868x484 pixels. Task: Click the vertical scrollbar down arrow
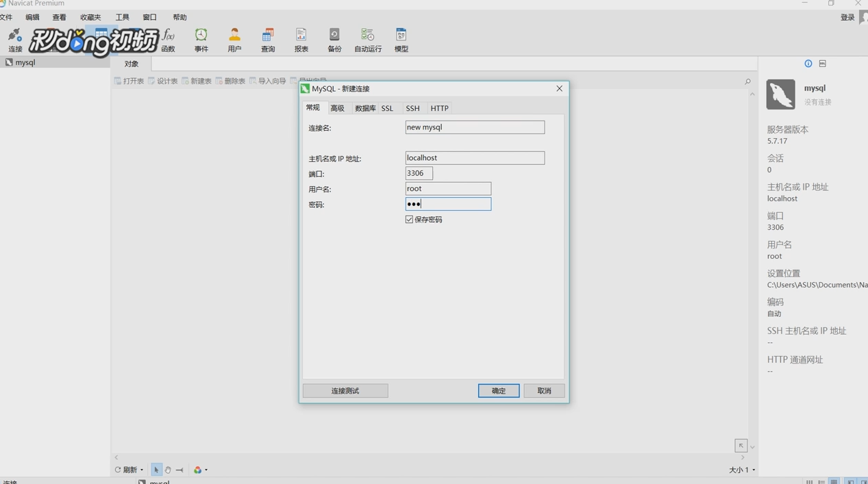coord(752,446)
